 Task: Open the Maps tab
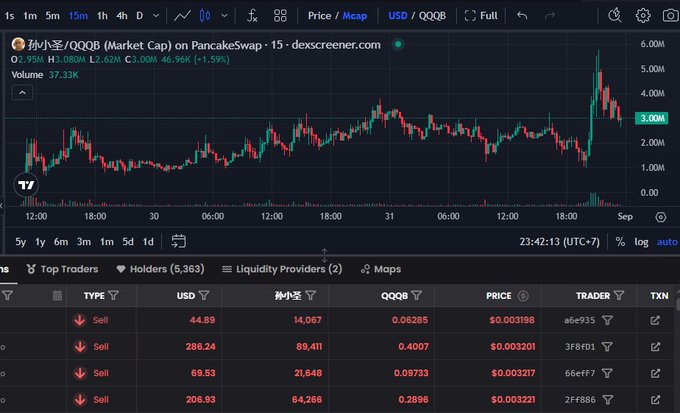pos(381,269)
